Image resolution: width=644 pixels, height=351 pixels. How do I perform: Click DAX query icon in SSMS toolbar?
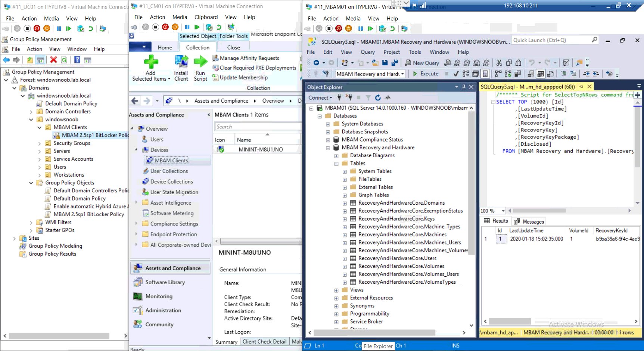pos(486,63)
